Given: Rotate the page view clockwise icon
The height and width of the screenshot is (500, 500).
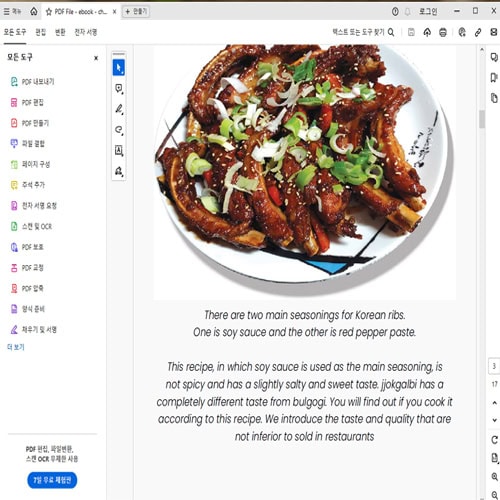Looking at the screenshot, I should (x=494, y=440).
